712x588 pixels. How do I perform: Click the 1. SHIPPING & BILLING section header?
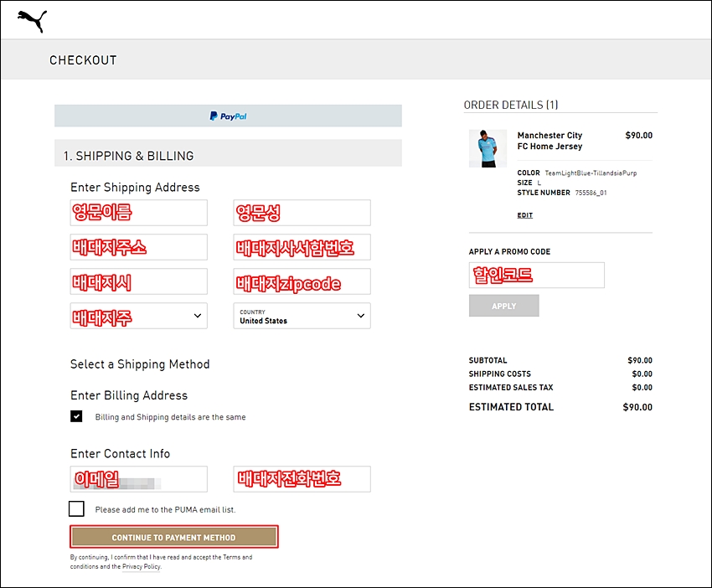coord(228,154)
